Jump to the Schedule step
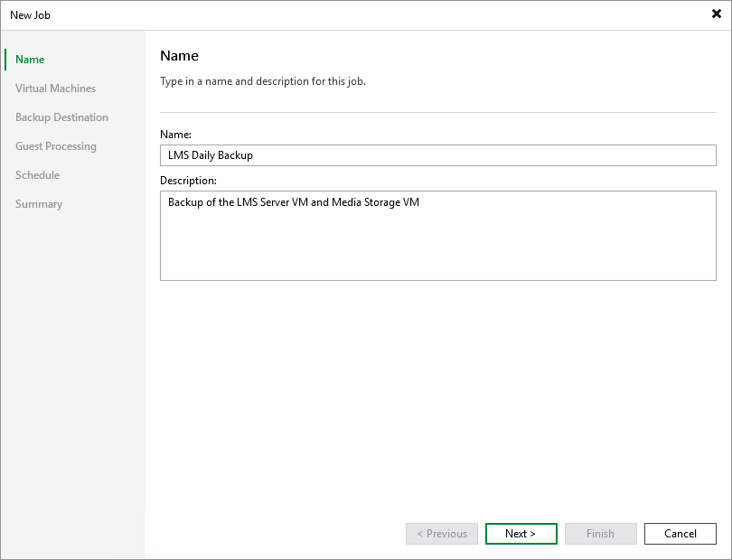Image resolution: width=732 pixels, height=560 pixels. pos(37,175)
